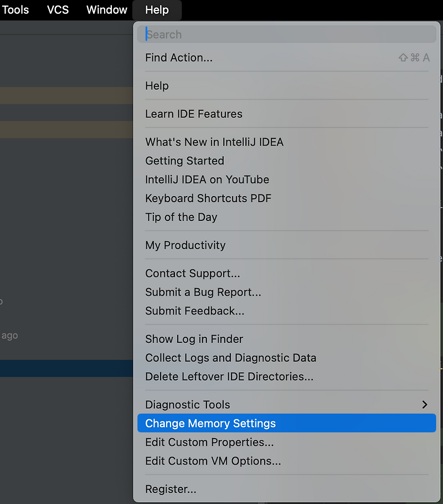Open the Getting Started guide

point(184,161)
